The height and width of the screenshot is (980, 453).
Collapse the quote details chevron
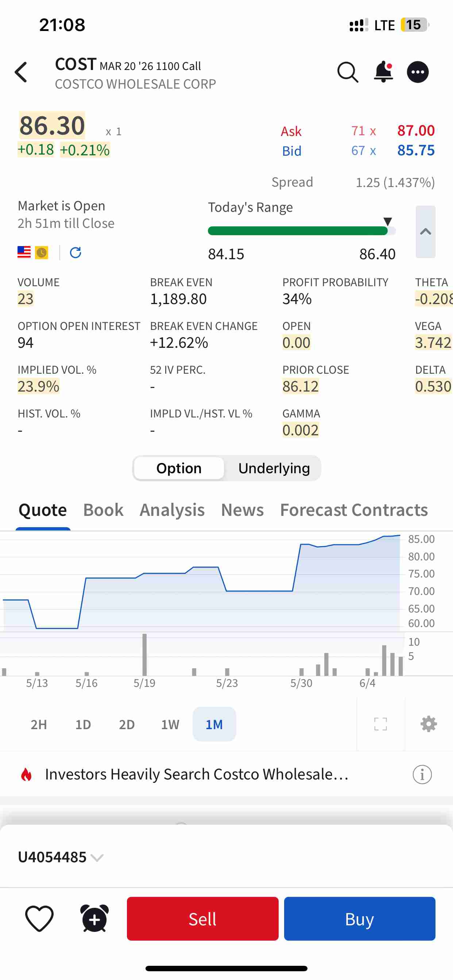point(425,232)
